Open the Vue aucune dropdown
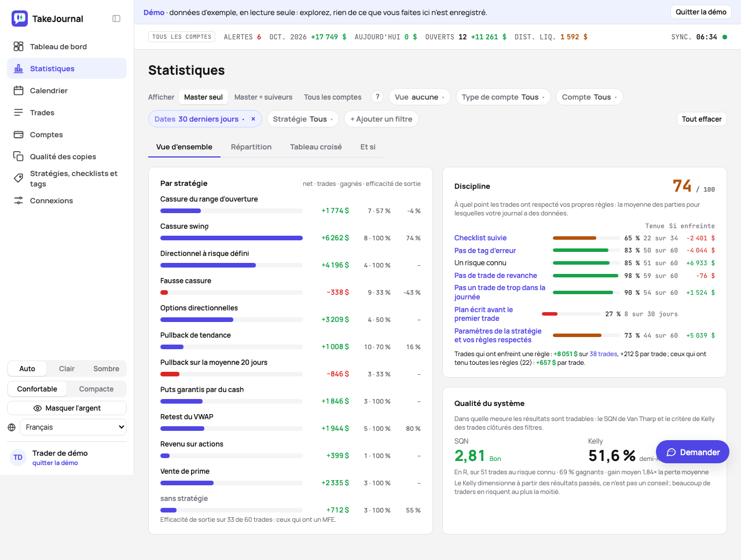 420,97
